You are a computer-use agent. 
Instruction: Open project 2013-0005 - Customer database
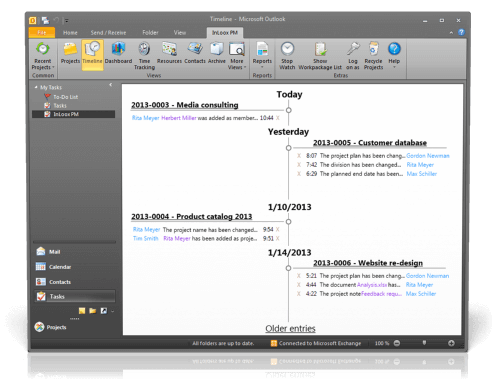pos(370,143)
